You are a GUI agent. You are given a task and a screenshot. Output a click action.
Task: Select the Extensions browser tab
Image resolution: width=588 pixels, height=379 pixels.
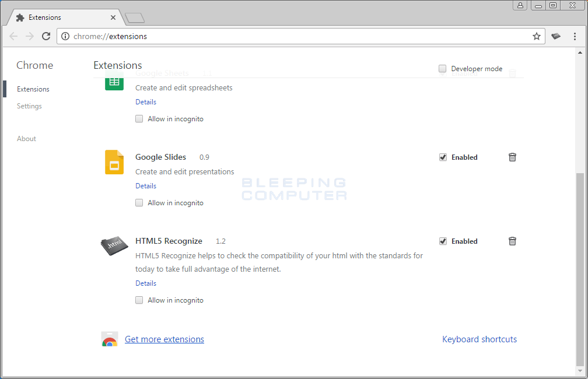[x=65, y=17]
